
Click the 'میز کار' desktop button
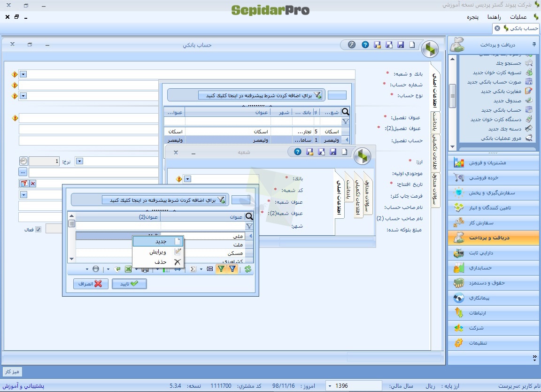coord(12,372)
